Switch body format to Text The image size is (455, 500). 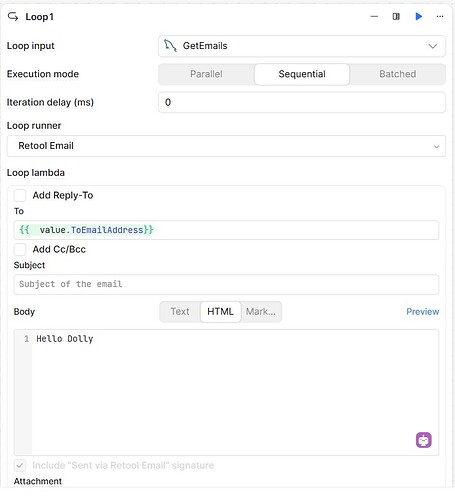(180, 312)
